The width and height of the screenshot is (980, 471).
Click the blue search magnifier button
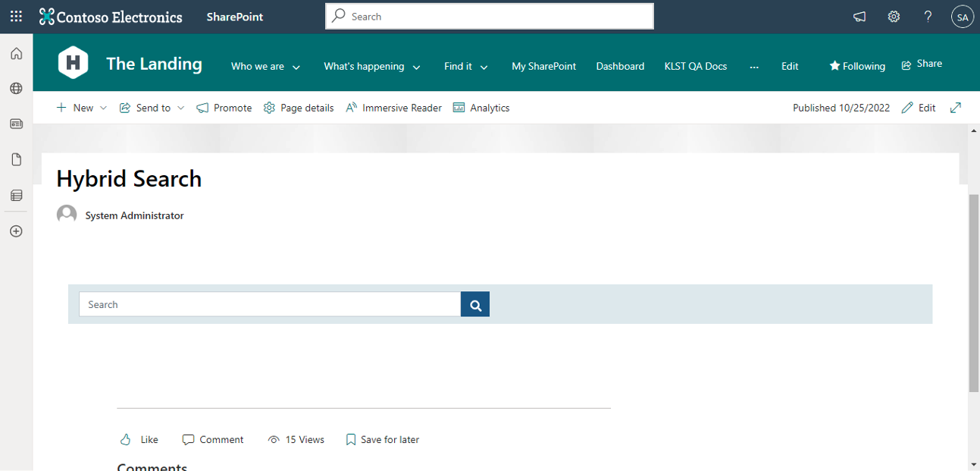click(x=475, y=304)
